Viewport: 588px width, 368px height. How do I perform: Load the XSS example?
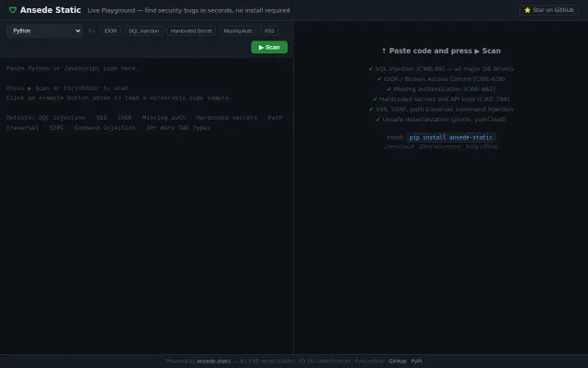(269, 30)
